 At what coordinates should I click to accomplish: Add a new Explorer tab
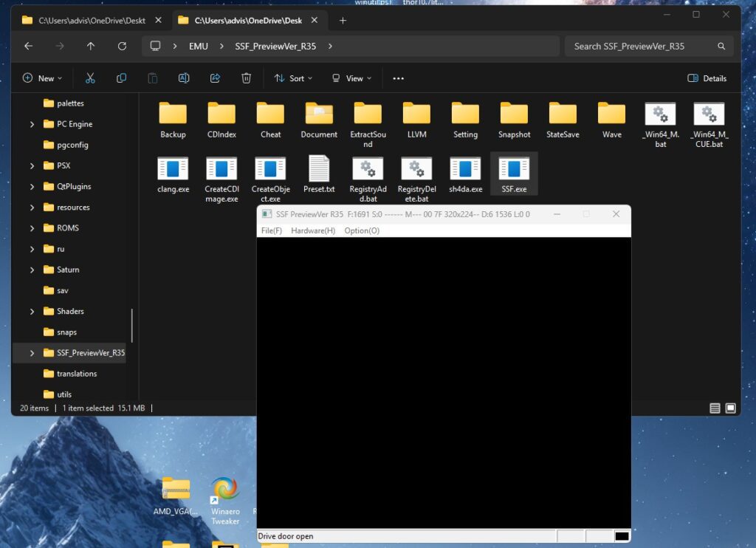pyautogui.click(x=343, y=20)
